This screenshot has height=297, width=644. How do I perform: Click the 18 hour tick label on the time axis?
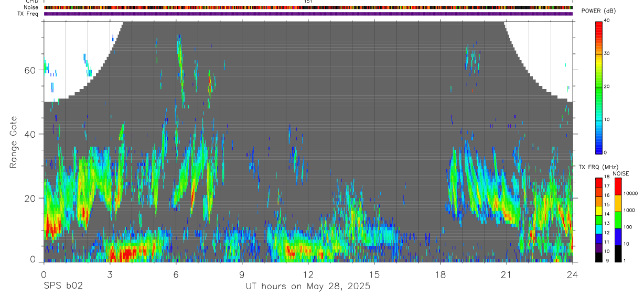point(440,273)
